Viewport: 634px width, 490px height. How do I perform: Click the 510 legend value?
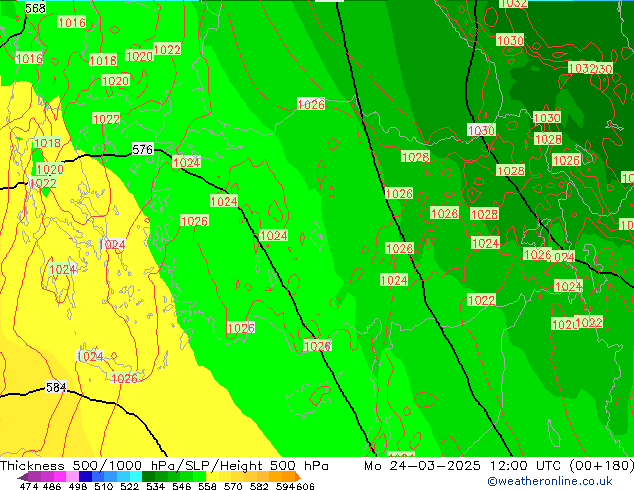tap(104, 486)
